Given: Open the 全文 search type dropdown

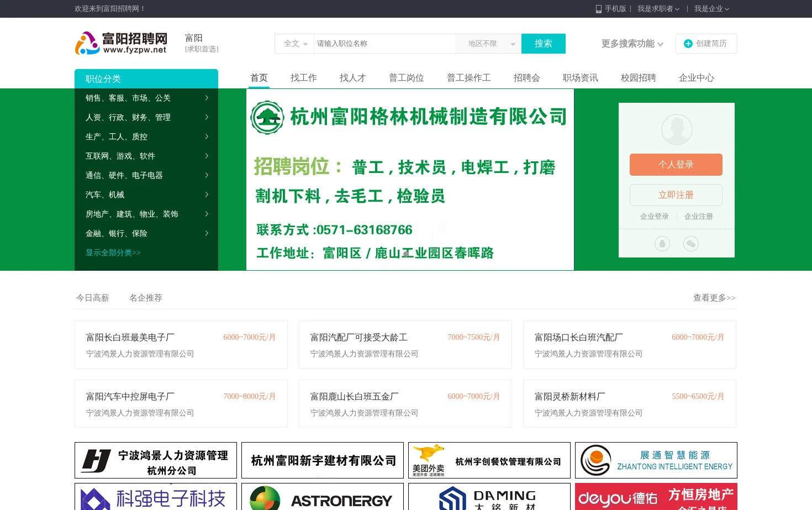Looking at the screenshot, I should tap(294, 44).
